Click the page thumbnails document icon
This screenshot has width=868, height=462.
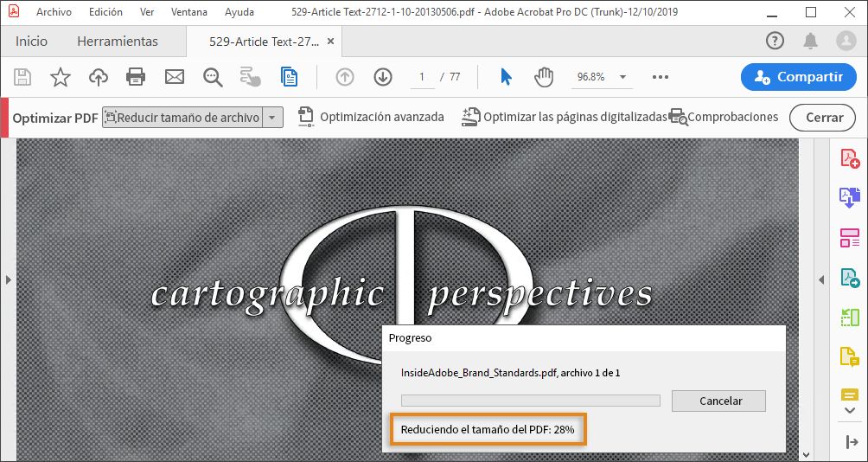point(289,77)
